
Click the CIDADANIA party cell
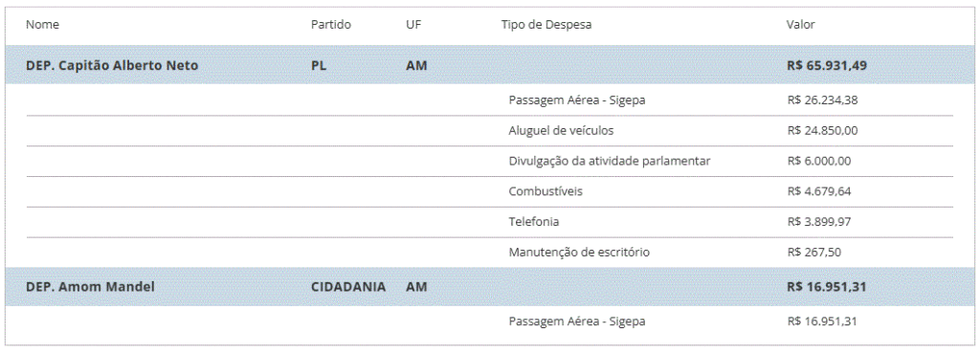coord(348,287)
